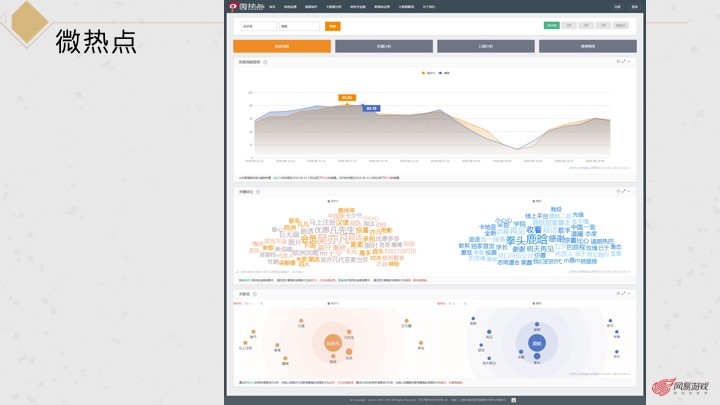Click help icon beside heat trend chart title
This screenshot has width=720, height=405.
(x=264, y=61)
